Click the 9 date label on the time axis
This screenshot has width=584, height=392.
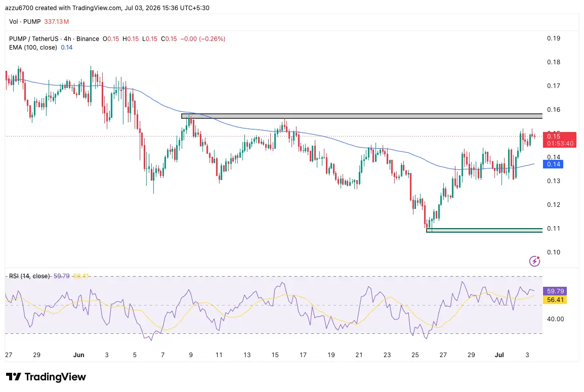[191, 355]
